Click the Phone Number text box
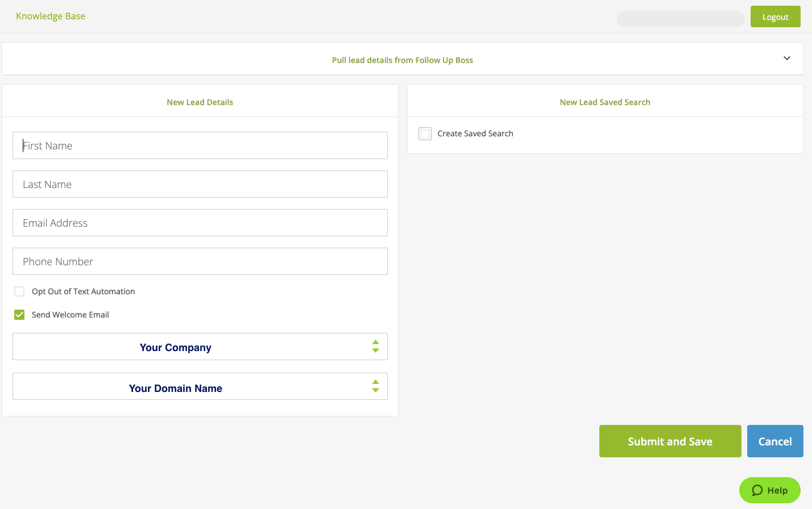The image size is (812, 509). (x=200, y=262)
